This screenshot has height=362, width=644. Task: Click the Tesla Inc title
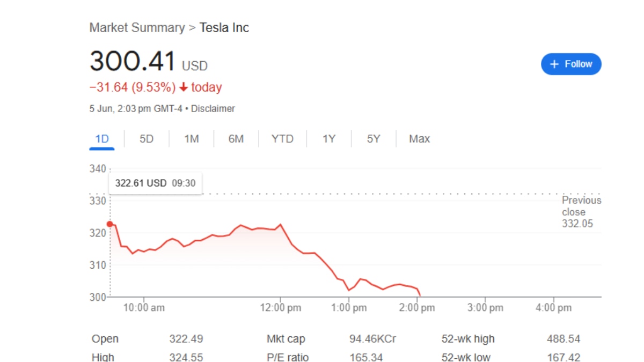click(224, 28)
